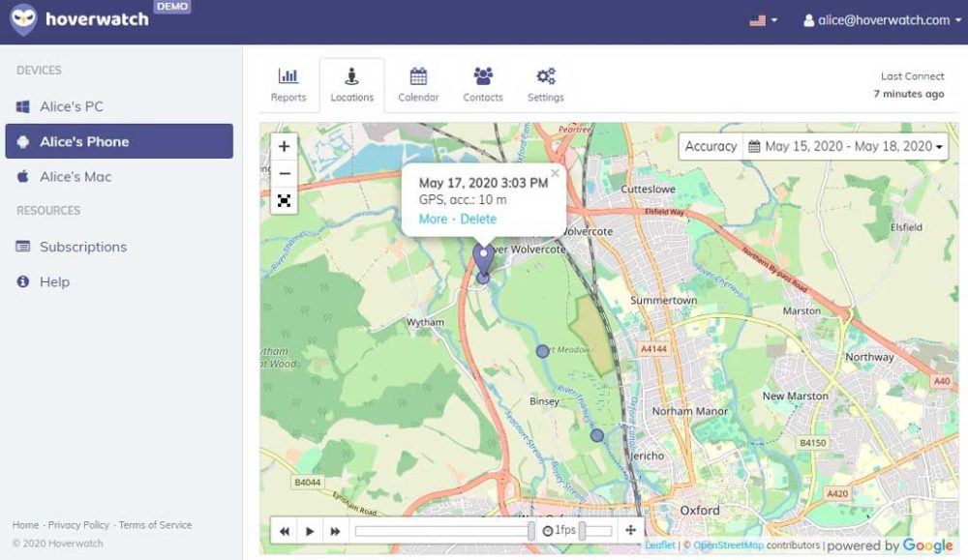The height and width of the screenshot is (560, 968).
Task: Select Alice's PC device
Action: pyautogui.click(x=72, y=106)
